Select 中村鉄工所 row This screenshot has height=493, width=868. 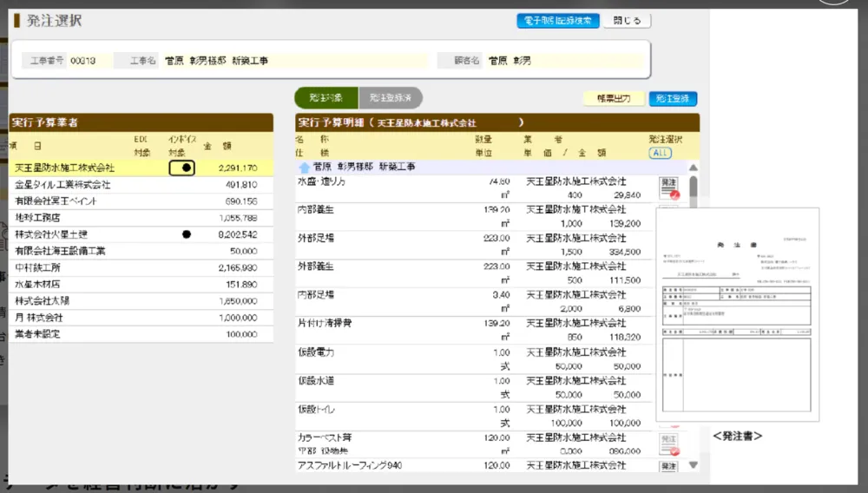pyautogui.click(x=141, y=268)
